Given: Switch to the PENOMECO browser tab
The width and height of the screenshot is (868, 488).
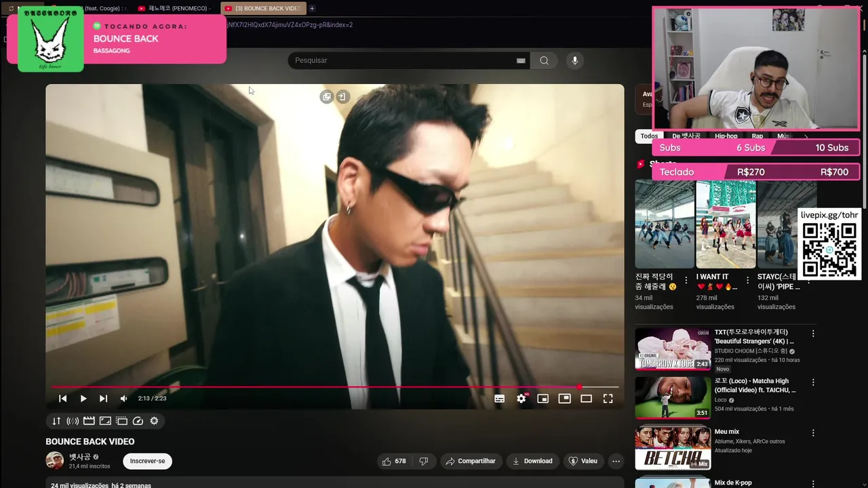Looking at the screenshot, I should pos(175,8).
